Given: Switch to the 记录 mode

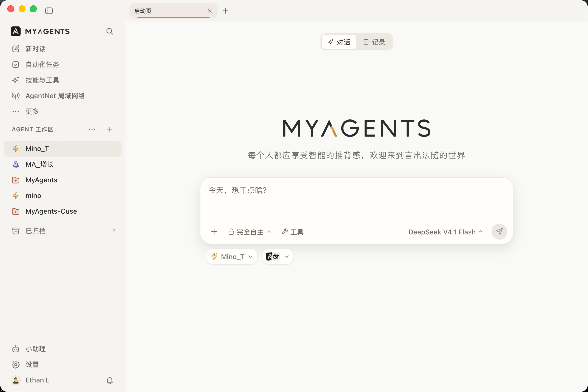Looking at the screenshot, I should coord(374,42).
